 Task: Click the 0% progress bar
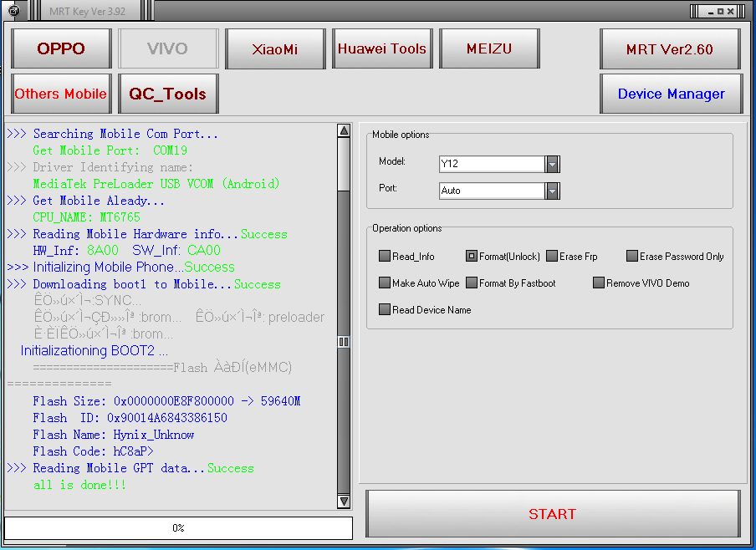[178, 528]
